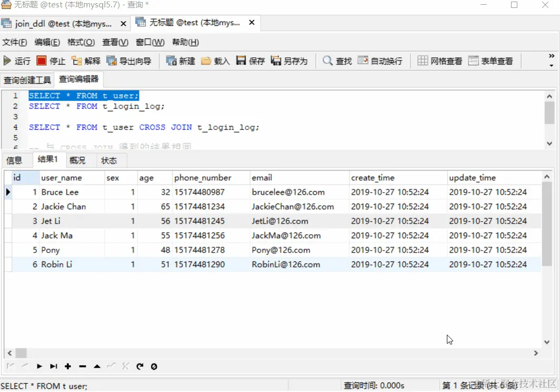This screenshot has width=560, height=392.
Task: Create a new query with 新建
Action: (x=181, y=61)
